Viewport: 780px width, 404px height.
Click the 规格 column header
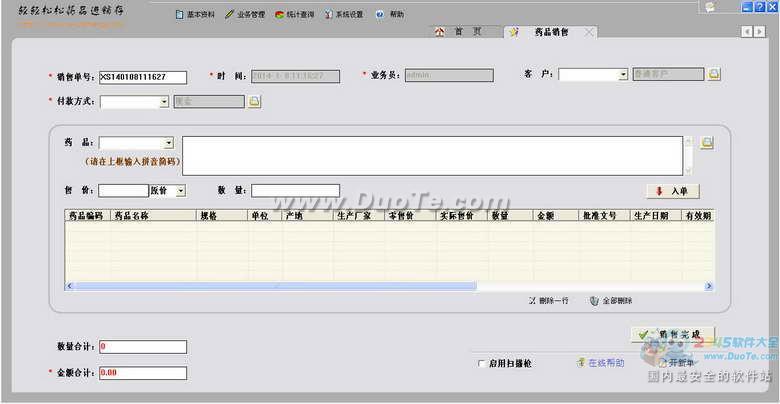point(222,215)
